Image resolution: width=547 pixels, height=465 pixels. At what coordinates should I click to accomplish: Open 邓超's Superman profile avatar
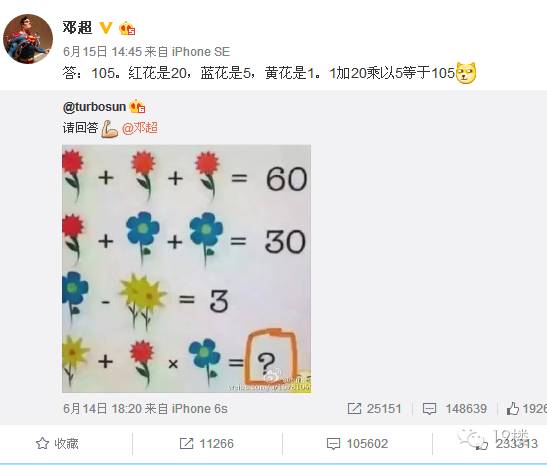tap(28, 39)
